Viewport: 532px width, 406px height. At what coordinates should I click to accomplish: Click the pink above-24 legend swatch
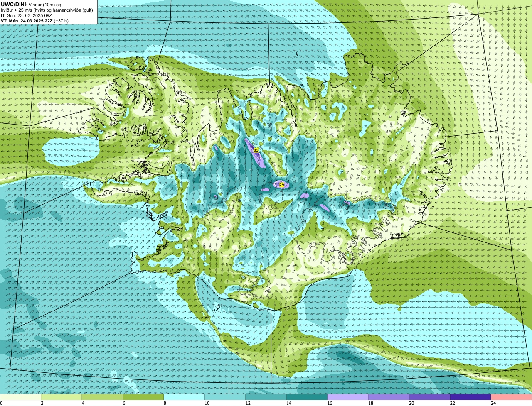click(x=512, y=397)
